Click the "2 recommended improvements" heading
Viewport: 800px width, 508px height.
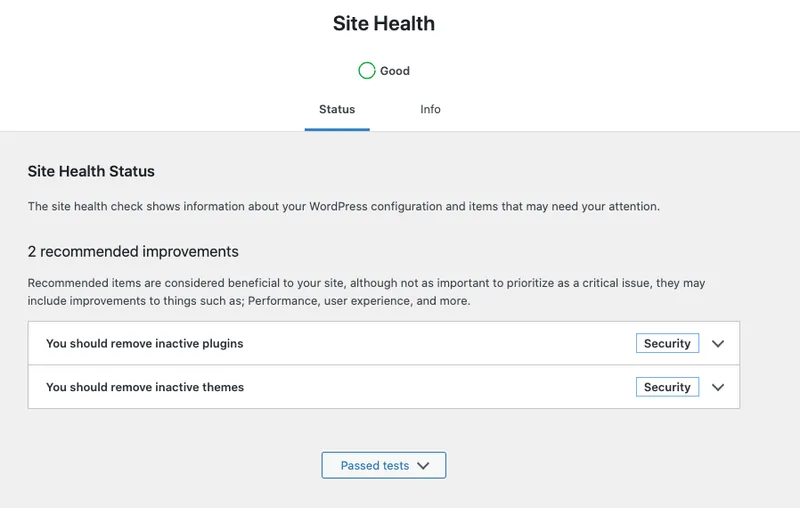[133, 251]
